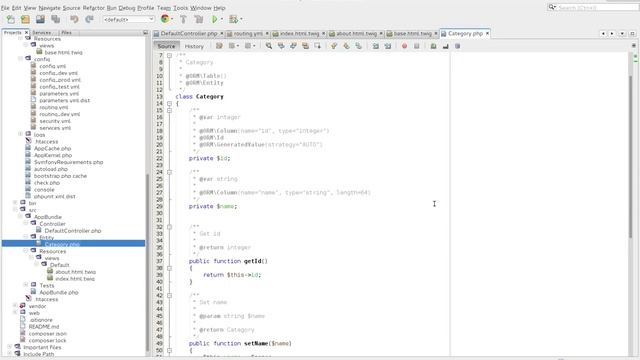Screen dimensions: 640x360
Task: Switch editor to History view
Action: (x=194, y=46)
